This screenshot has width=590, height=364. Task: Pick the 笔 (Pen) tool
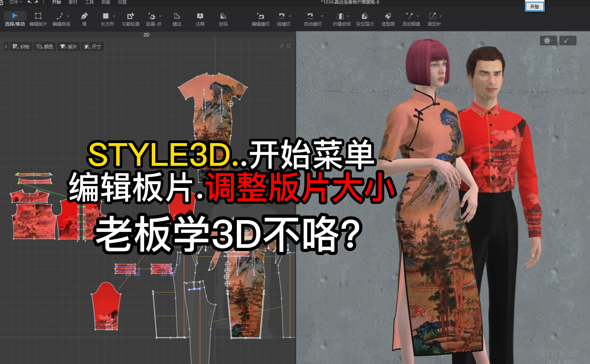coord(84,19)
